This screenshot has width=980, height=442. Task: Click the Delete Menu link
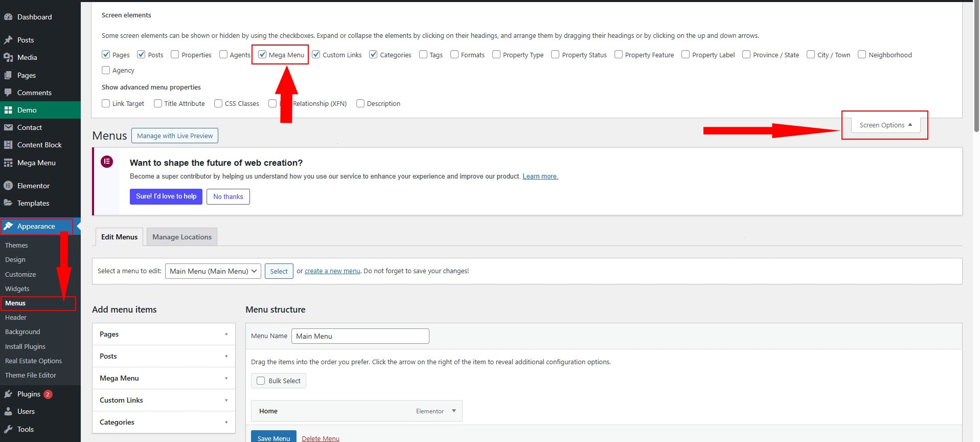pyautogui.click(x=321, y=438)
